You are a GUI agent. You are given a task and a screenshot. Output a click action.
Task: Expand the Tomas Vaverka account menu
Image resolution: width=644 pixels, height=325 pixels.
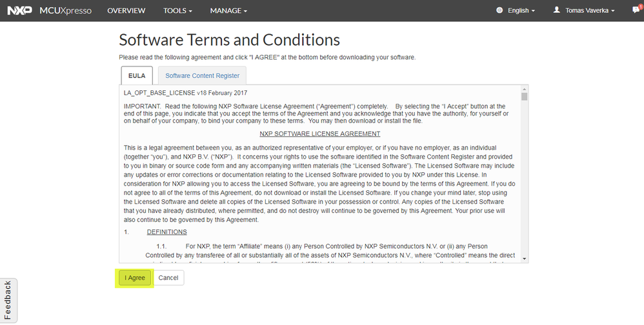(590, 10)
